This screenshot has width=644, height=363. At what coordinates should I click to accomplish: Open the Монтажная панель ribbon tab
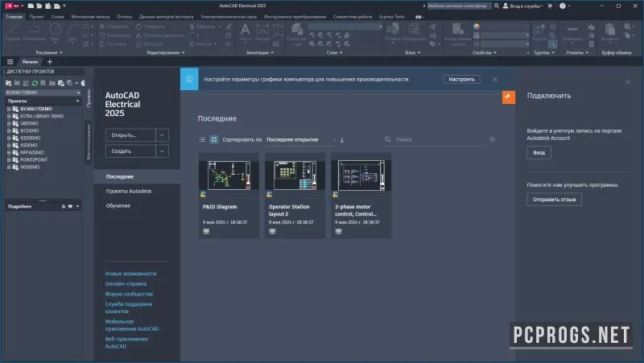(90, 17)
